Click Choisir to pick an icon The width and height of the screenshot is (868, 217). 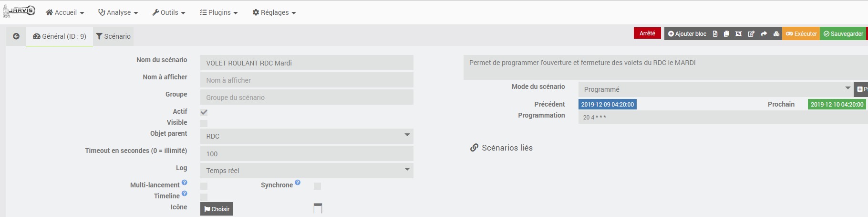click(217, 209)
